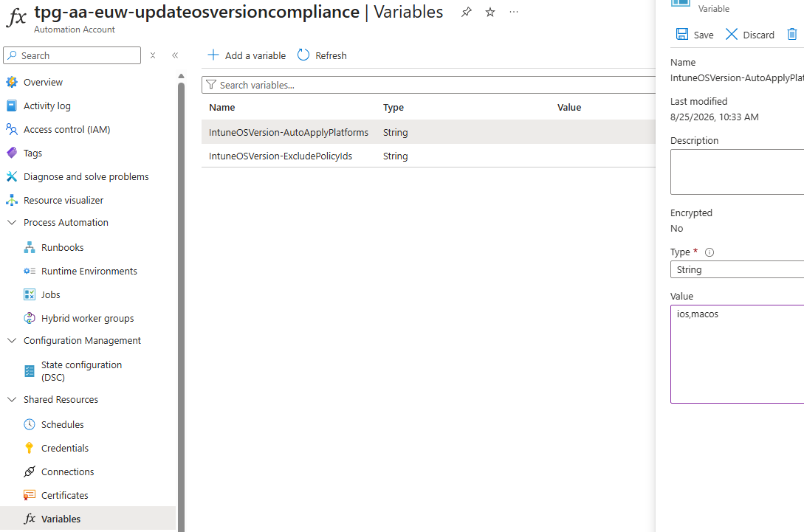Click the Hybrid worker groups icon
The height and width of the screenshot is (532, 804).
point(30,318)
